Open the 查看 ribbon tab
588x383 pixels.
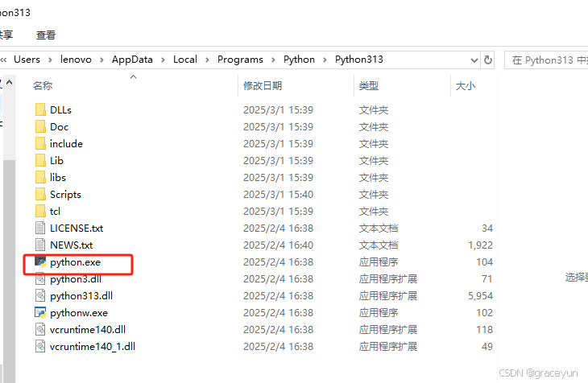click(x=46, y=35)
